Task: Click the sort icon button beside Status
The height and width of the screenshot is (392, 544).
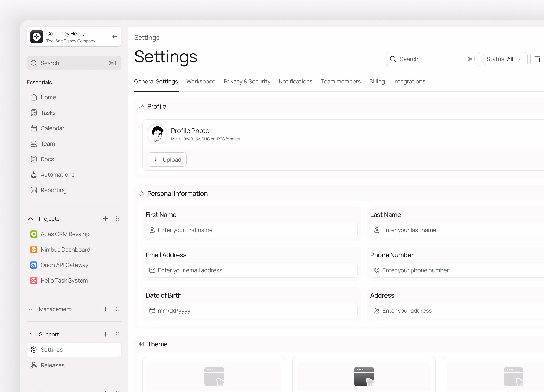Action: coord(537,59)
